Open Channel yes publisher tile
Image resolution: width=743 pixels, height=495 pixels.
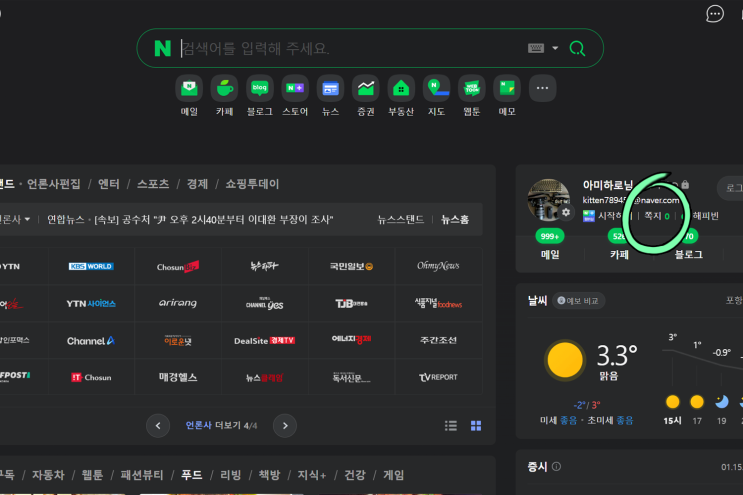264,303
